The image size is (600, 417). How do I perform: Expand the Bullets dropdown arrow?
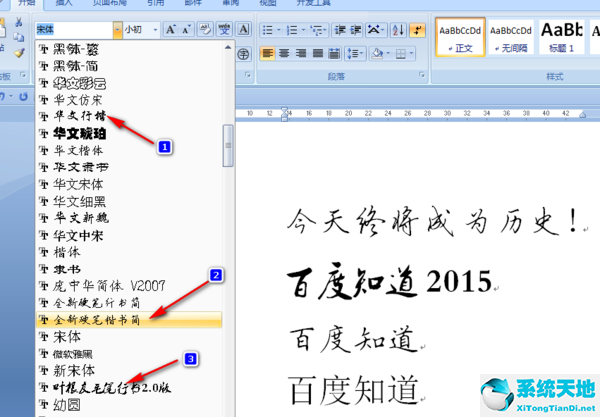pyautogui.click(x=279, y=30)
